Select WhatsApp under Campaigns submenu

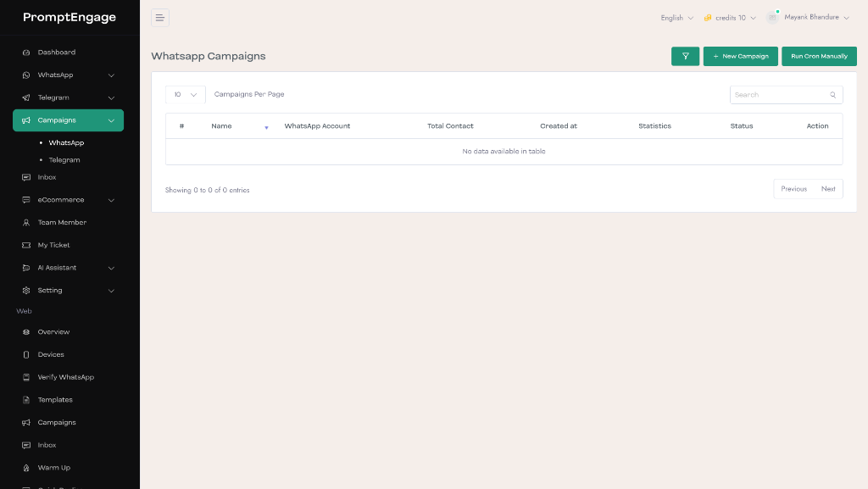click(66, 142)
